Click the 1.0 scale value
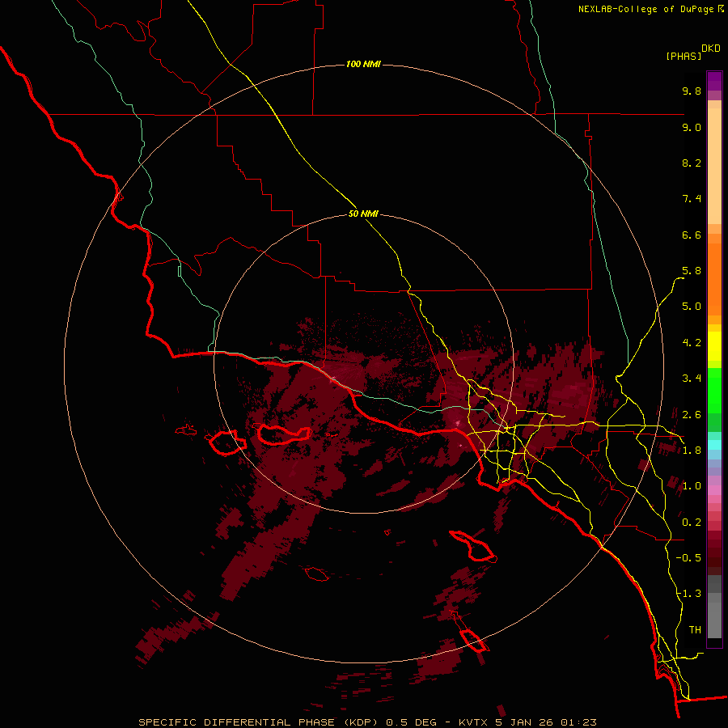Image resolution: width=728 pixels, height=728 pixels. tap(692, 486)
